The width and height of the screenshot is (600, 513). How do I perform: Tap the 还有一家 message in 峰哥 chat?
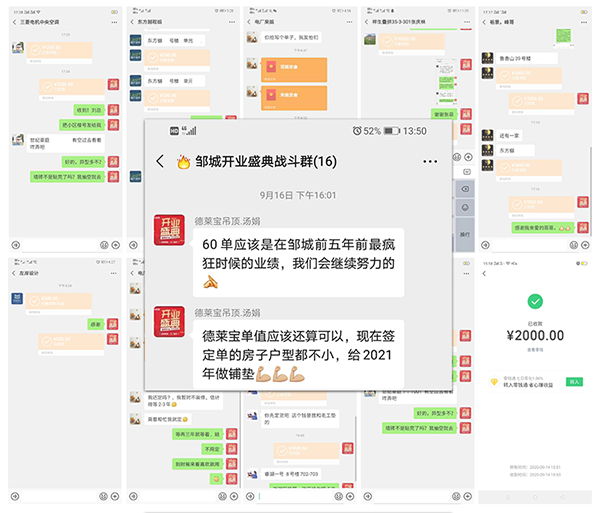pyautogui.click(x=509, y=135)
